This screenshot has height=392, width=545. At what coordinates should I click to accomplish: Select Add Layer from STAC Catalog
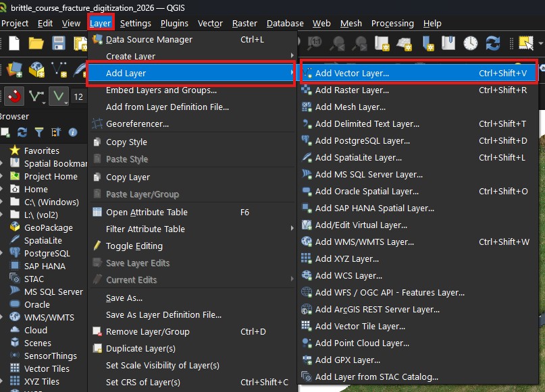[x=419, y=376]
